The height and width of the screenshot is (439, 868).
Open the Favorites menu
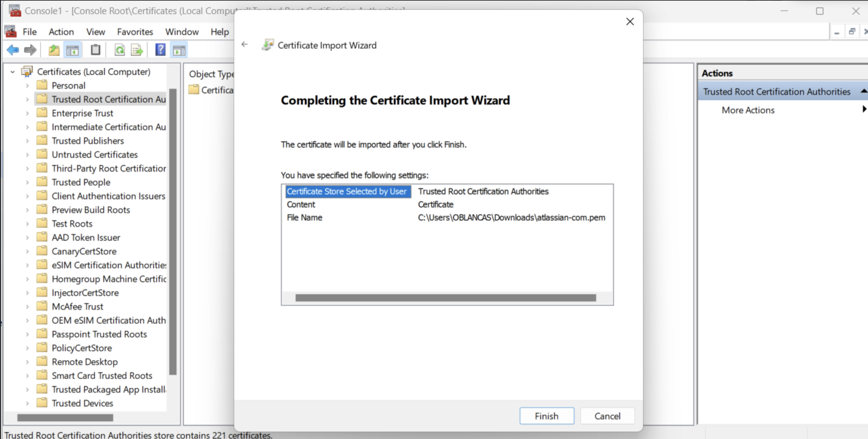135,32
